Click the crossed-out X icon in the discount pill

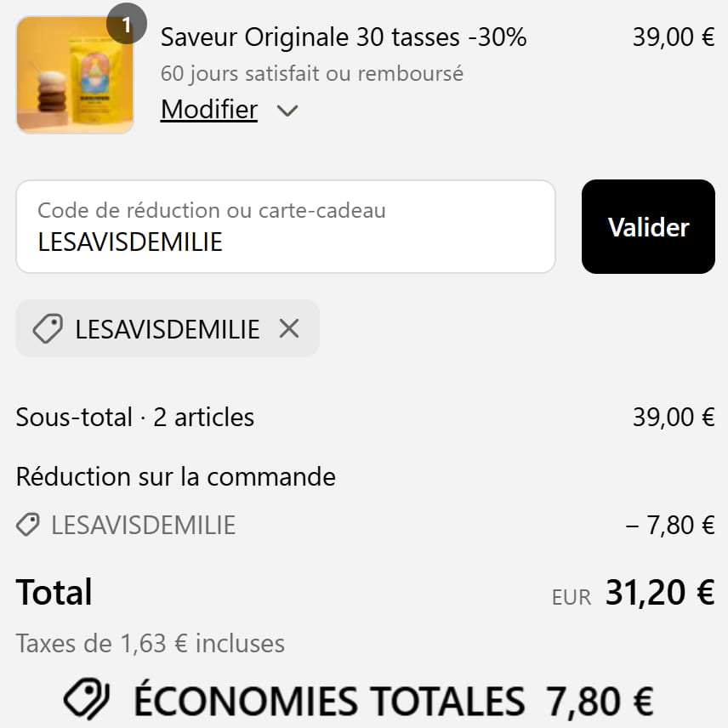coord(289,328)
